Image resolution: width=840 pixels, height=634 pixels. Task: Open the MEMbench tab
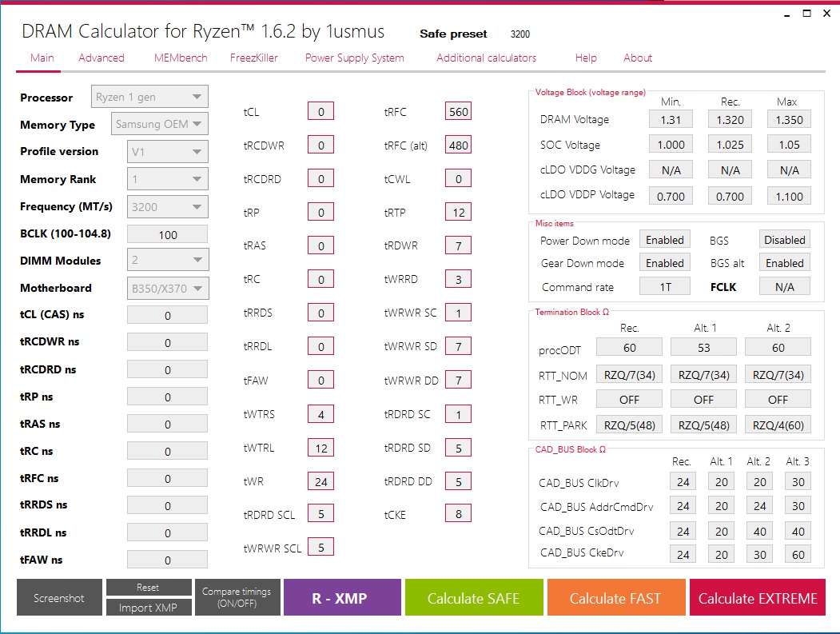(x=181, y=58)
